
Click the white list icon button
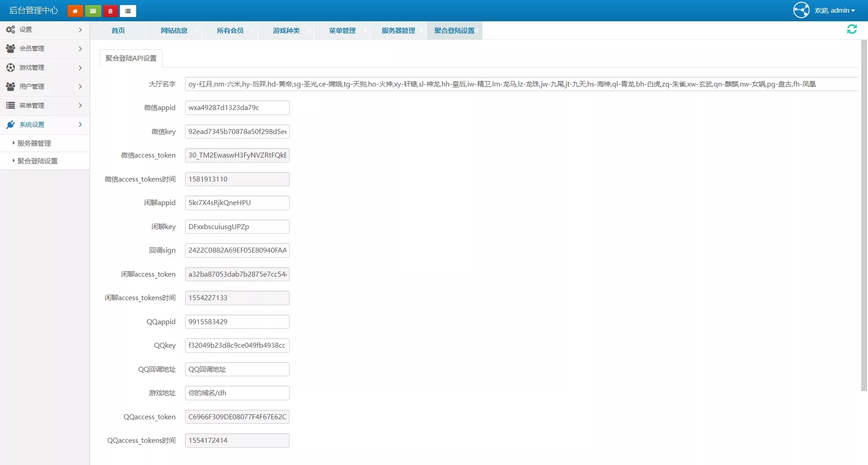pyautogui.click(x=128, y=11)
